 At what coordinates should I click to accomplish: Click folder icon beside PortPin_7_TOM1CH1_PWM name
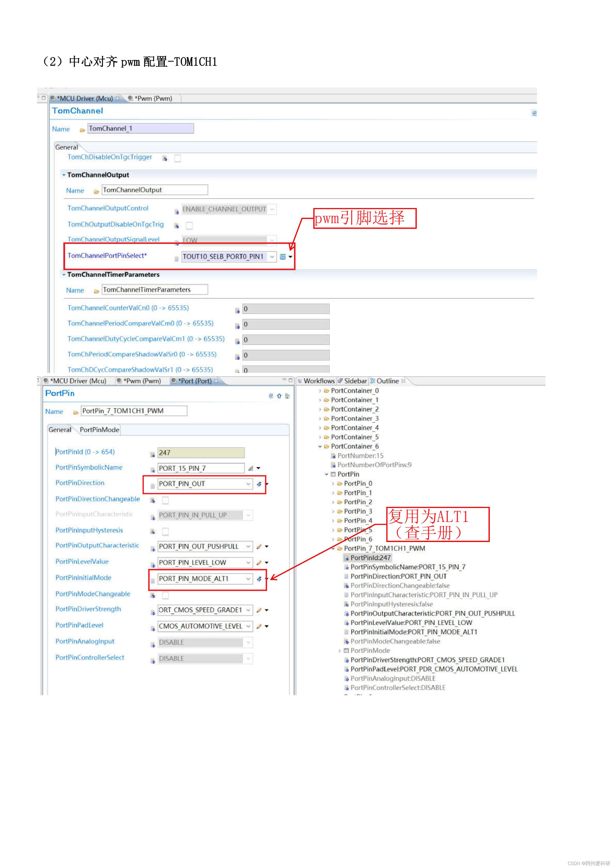[x=76, y=412]
